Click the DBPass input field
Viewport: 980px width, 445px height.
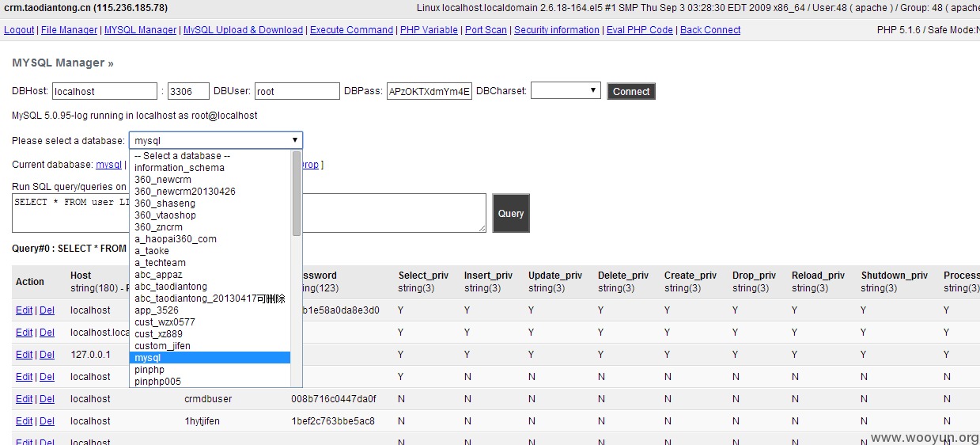(429, 91)
